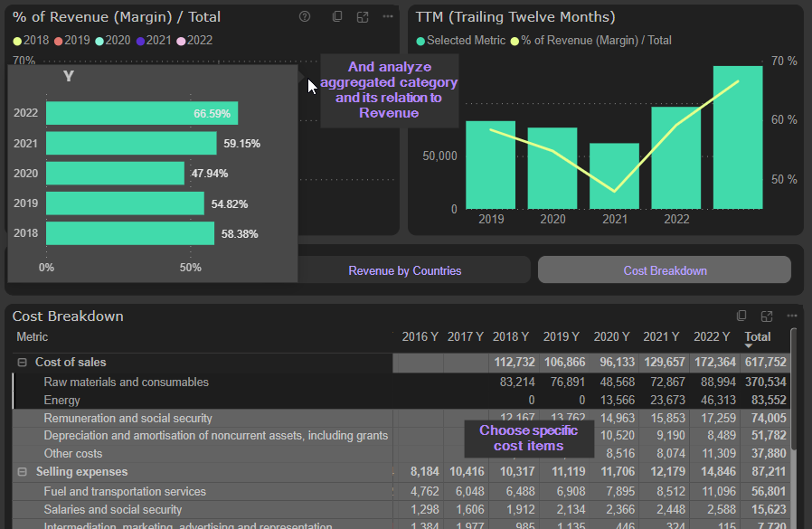Copy the % of Revenue chart visual

337,16
